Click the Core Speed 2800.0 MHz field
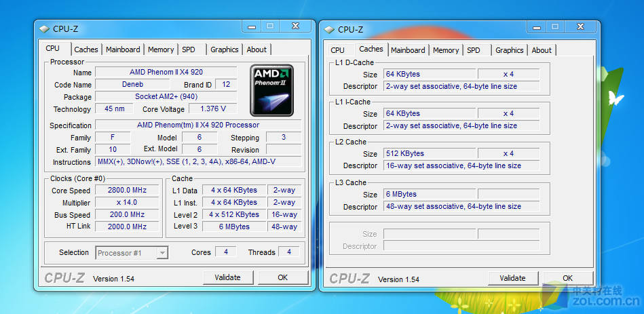Screen dimensions: 644x314 tap(126, 191)
